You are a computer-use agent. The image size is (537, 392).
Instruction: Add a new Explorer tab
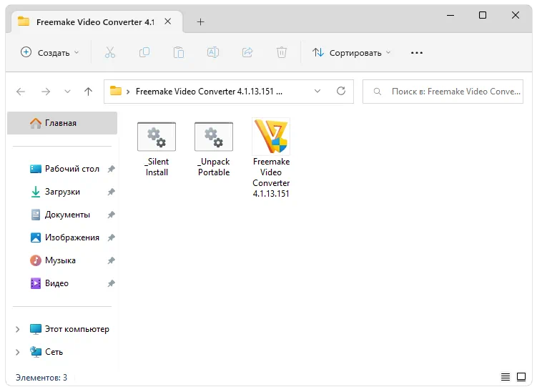[201, 22]
